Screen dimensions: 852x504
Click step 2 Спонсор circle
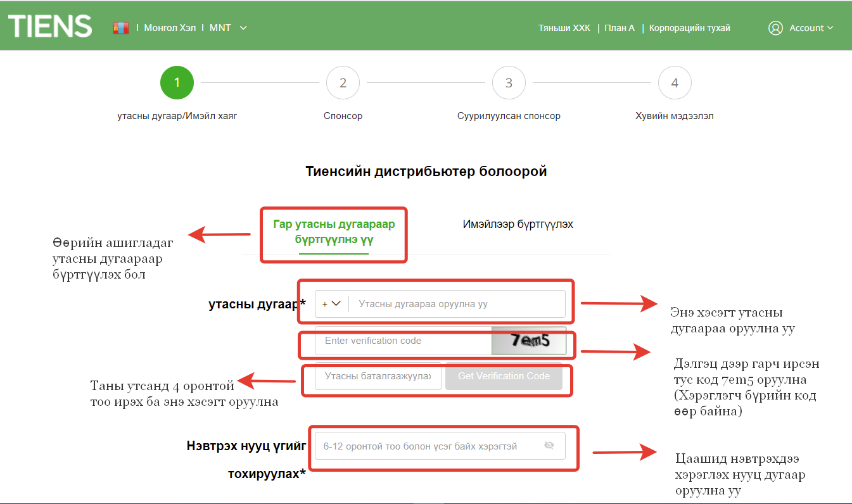(343, 83)
